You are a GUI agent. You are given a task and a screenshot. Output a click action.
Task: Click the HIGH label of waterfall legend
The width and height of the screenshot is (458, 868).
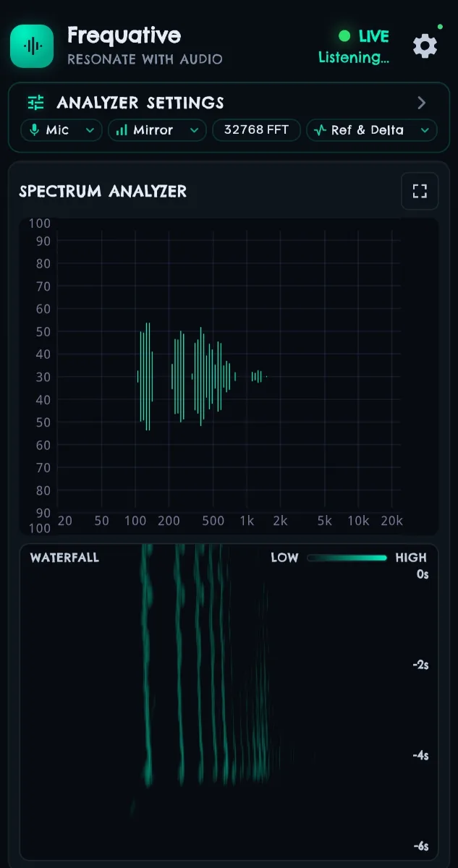pos(411,558)
